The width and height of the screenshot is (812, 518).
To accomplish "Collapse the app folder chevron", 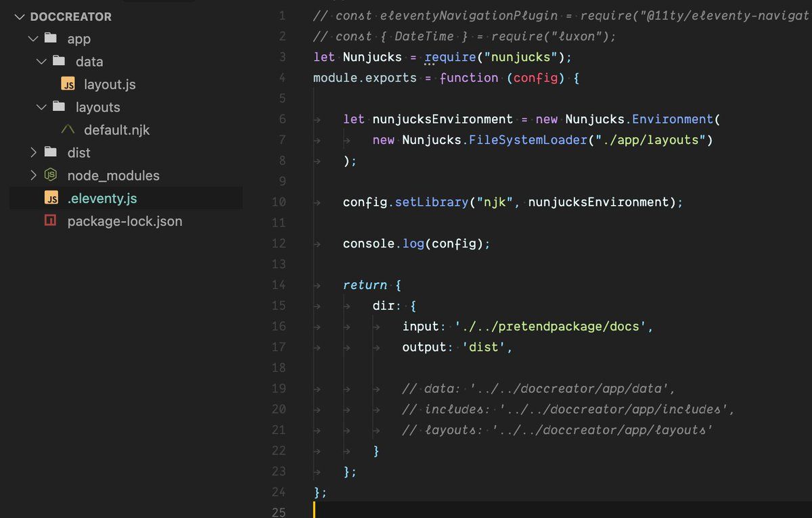I will [x=33, y=39].
